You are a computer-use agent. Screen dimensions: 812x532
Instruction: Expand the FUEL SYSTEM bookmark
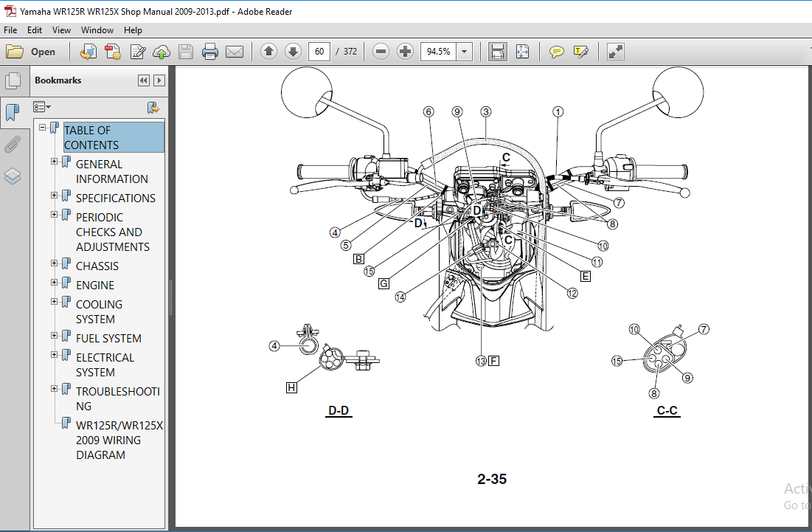54,336
